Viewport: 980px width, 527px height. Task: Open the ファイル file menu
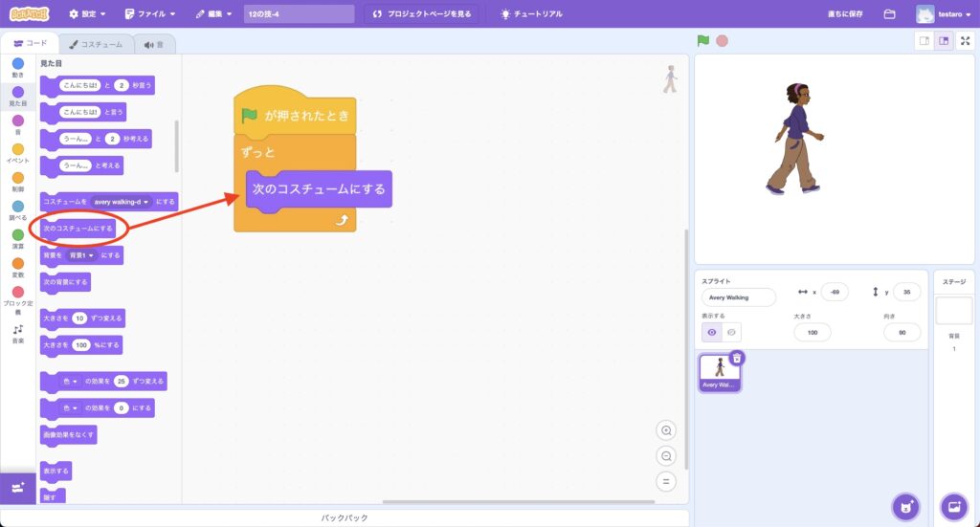point(150,13)
